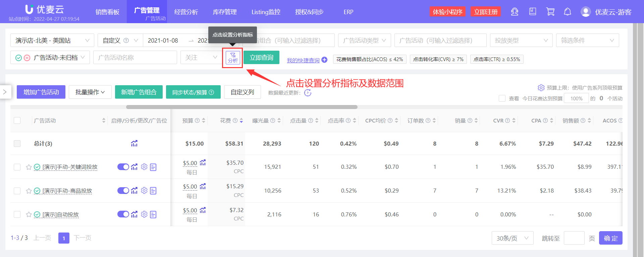Open the 演示店-北美 - 美国站 store dropdown
This screenshot has height=257, width=644.
click(x=52, y=40)
